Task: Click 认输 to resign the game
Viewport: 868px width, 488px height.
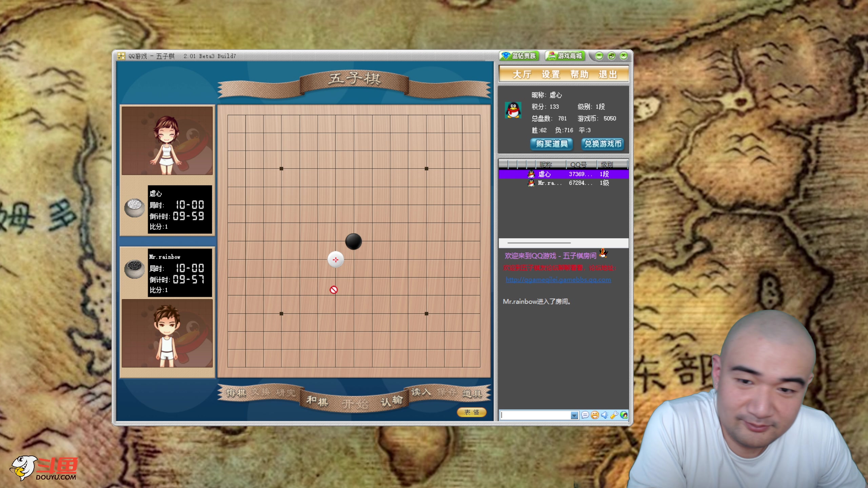Action: pyautogui.click(x=392, y=401)
